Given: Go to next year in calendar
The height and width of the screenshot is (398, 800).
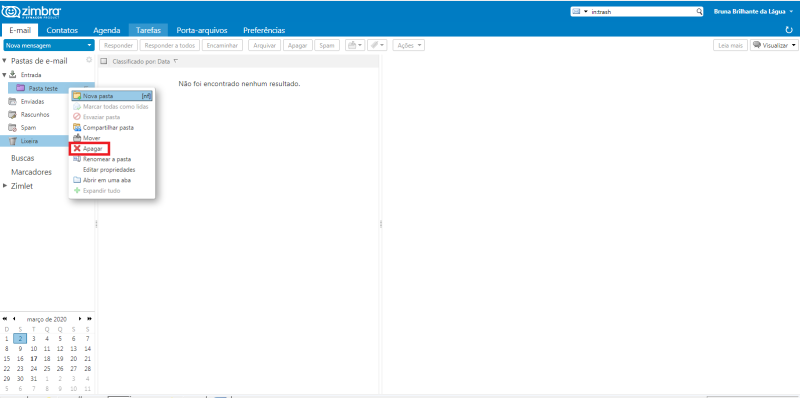Looking at the screenshot, I should click(x=90, y=319).
